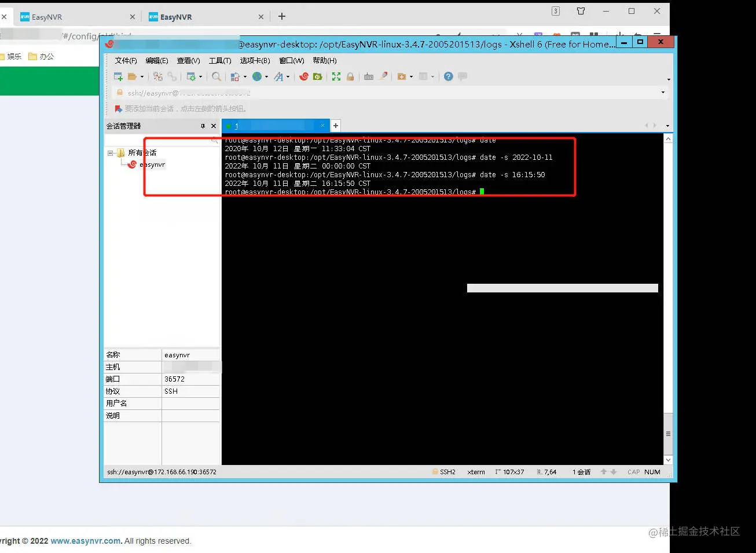Click the new folder plus toolbar icon
Screen dimensions: 756x553
[x=401, y=76]
